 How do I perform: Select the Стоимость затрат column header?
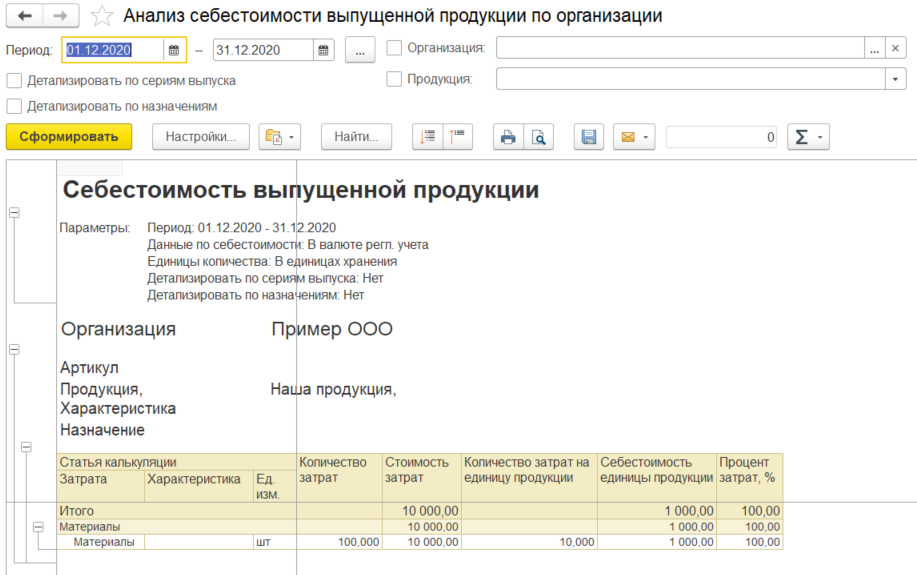click(x=422, y=477)
